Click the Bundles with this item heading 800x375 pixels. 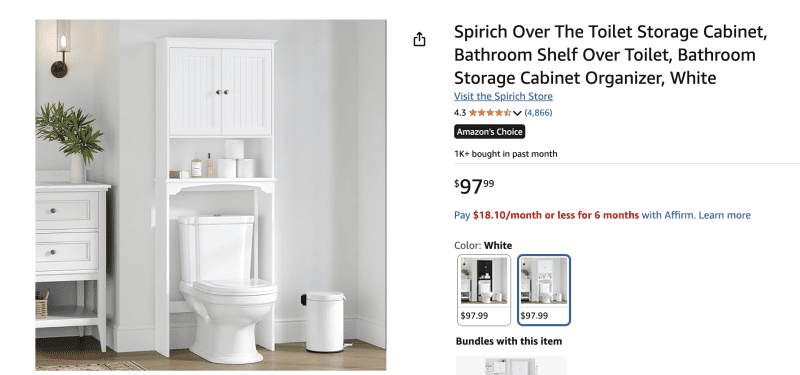tap(509, 341)
